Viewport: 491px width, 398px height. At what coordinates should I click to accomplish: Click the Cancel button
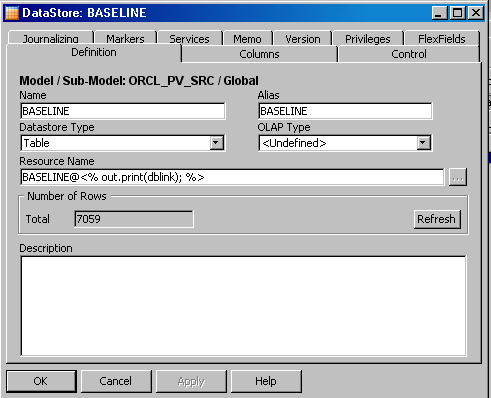tap(116, 381)
